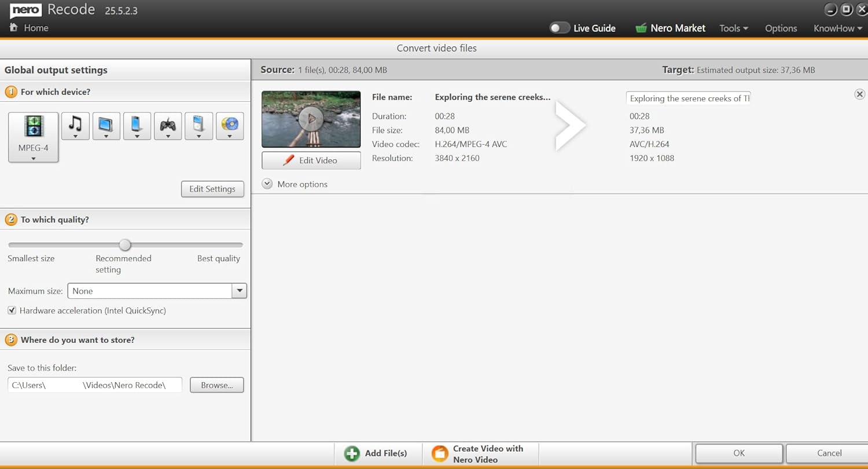This screenshot has height=469, width=868.
Task: Disable Hardware acceleration (Intel QuickSync) checkbox
Action: pyautogui.click(x=12, y=311)
